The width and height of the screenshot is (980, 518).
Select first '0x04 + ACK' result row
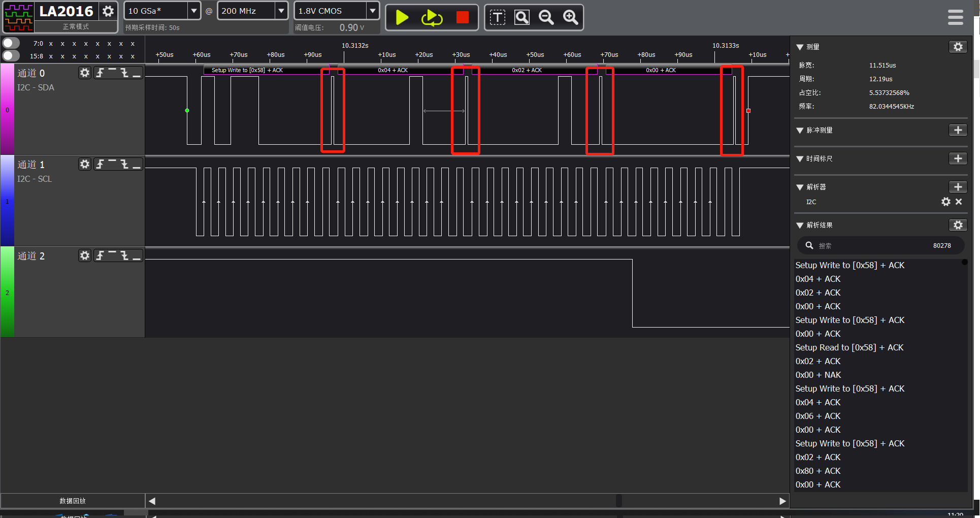[818, 279]
